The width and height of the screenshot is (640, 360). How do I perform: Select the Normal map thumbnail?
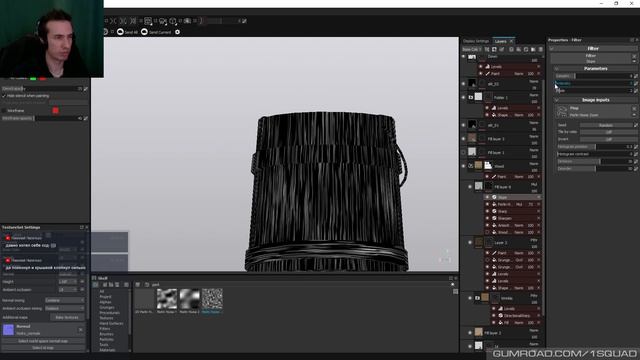click(x=8, y=330)
